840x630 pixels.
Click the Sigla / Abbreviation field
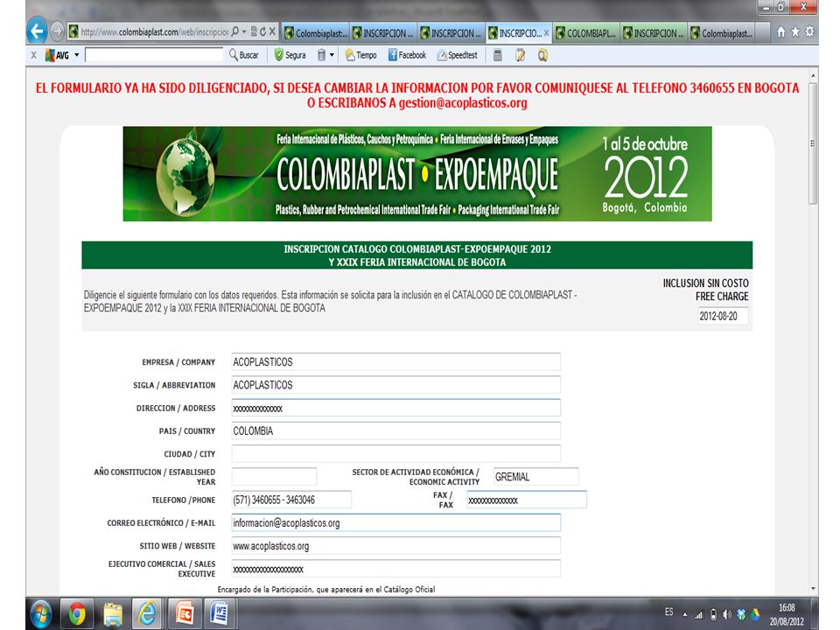[x=395, y=385]
